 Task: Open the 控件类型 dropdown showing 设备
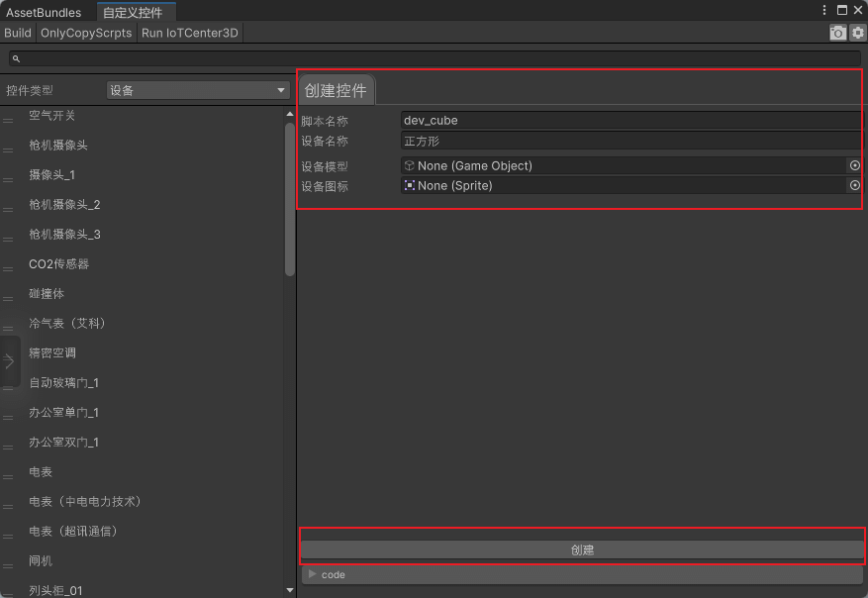tap(196, 90)
